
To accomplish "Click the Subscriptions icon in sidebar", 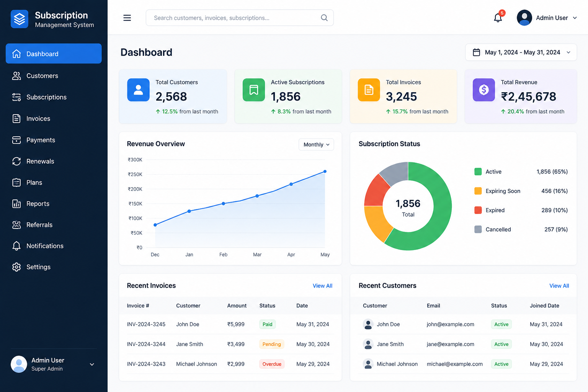I will 16,97.
